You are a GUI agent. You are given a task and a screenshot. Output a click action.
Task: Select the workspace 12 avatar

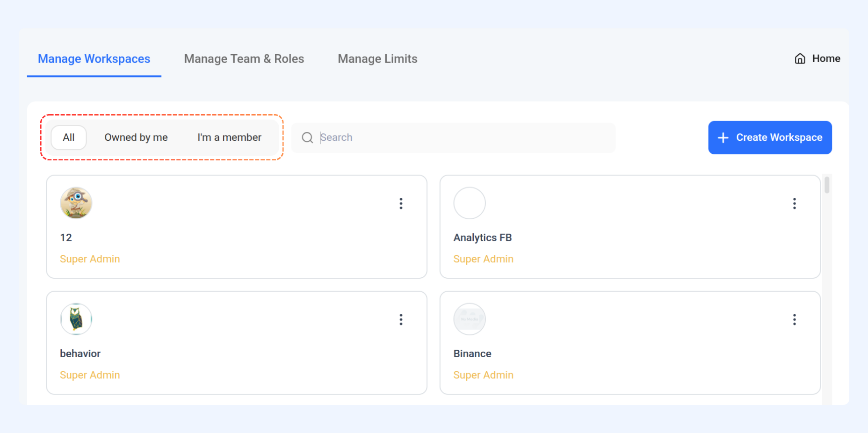(76, 203)
